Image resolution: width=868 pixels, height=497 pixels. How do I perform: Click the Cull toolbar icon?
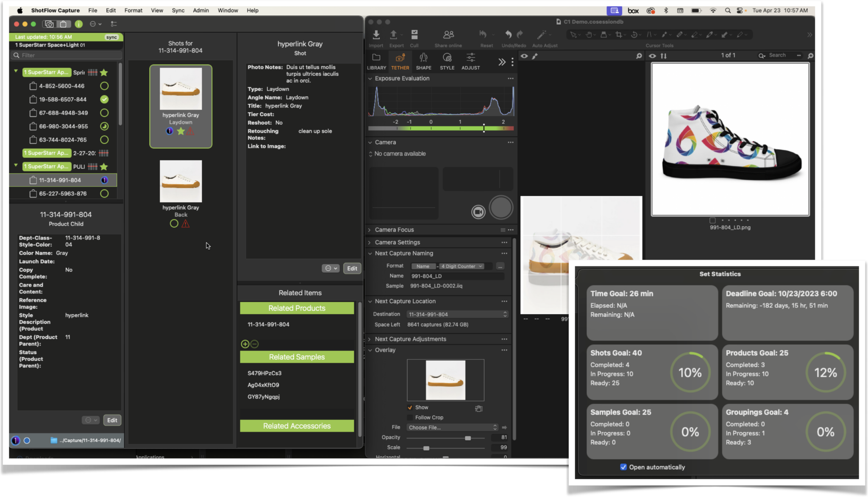click(x=414, y=35)
